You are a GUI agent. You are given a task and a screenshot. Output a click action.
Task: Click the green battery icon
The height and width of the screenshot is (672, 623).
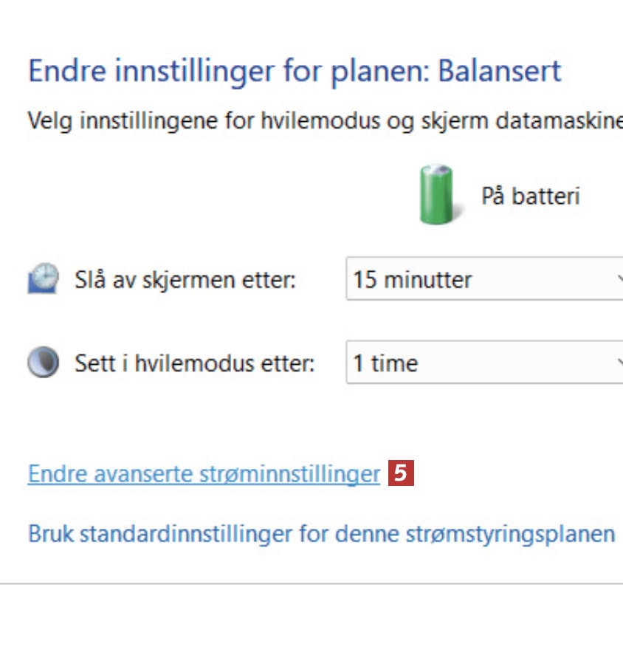pyautogui.click(x=438, y=195)
